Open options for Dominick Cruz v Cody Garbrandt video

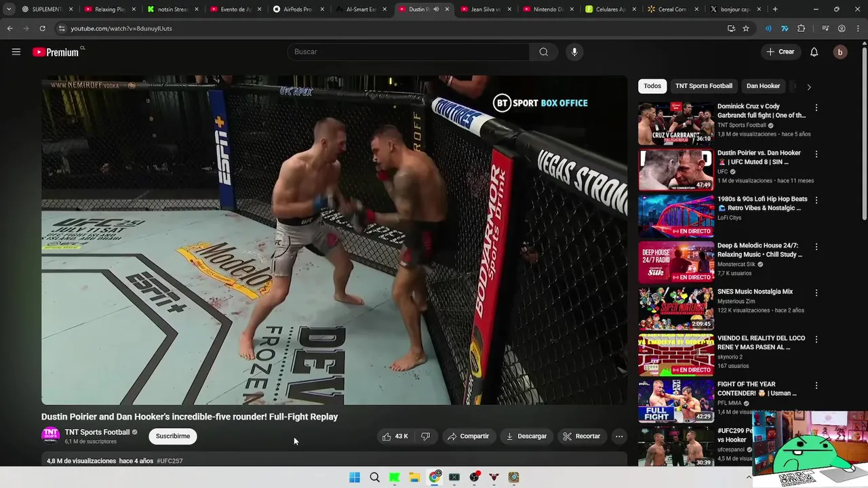[816, 108]
